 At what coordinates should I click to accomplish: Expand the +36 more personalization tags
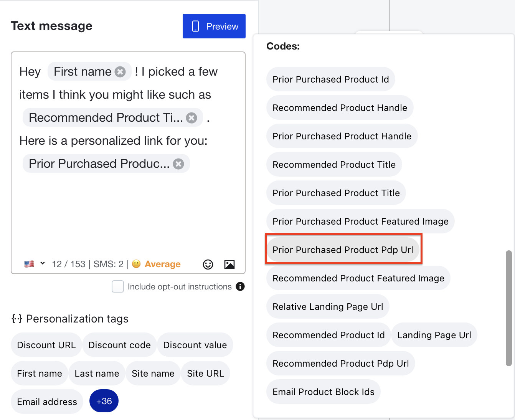[104, 401]
